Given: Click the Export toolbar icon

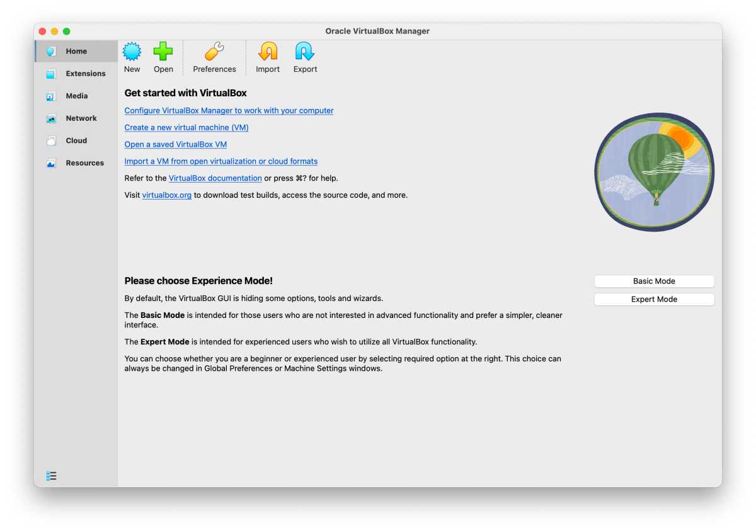Looking at the screenshot, I should click(304, 52).
